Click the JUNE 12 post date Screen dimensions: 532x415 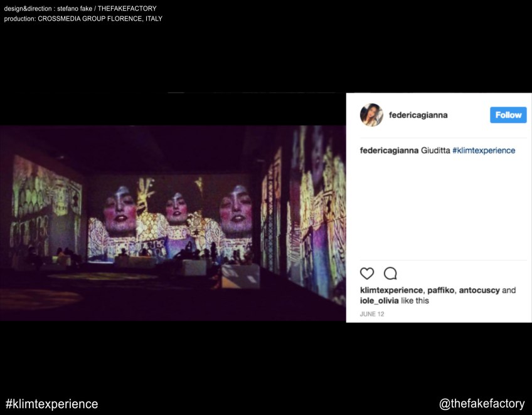coord(372,314)
